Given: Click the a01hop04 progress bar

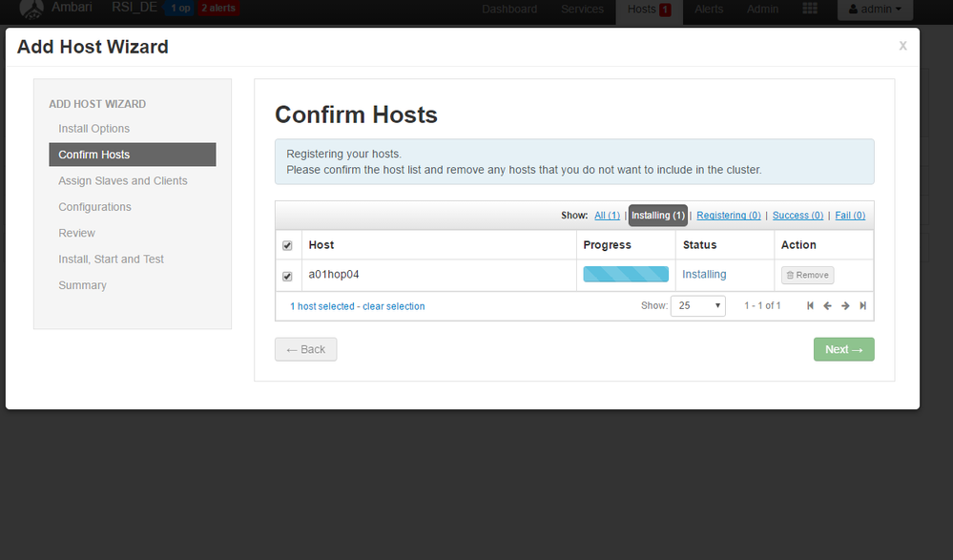Looking at the screenshot, I should pos(626,274).
